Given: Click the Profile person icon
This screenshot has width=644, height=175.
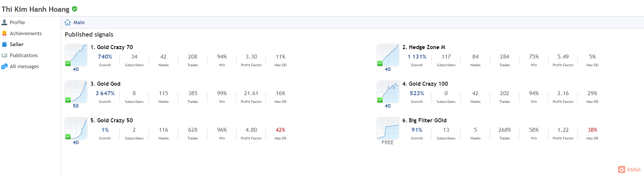Looking at the screenshot, I should [4, 22].
